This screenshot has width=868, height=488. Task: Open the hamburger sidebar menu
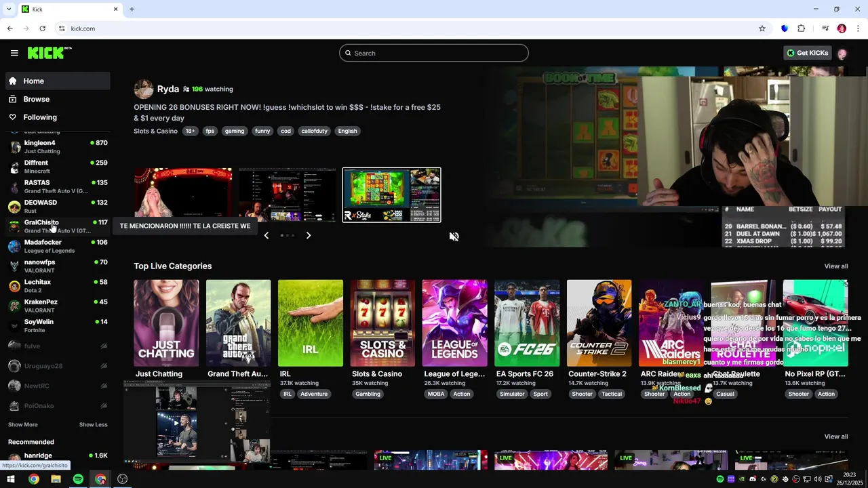(x=14, y=53)
